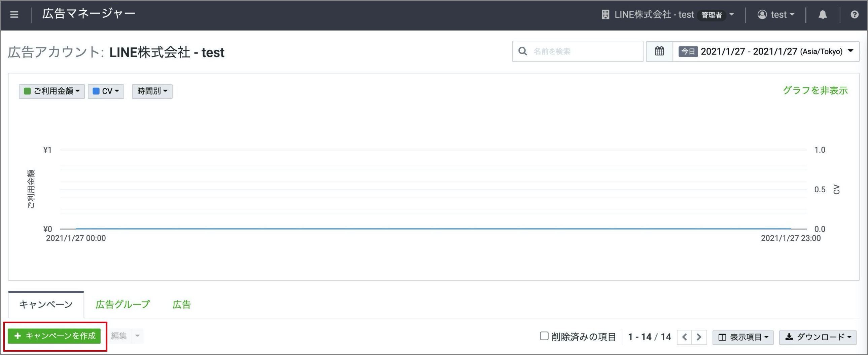Click the 2021/1/27 23:00 axis label
868x355 pixels.
tap(791, 238)
